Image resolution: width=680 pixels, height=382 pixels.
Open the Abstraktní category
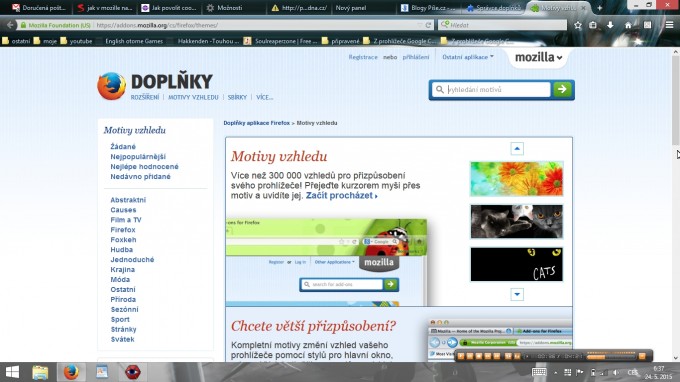[x=128, y=200]
